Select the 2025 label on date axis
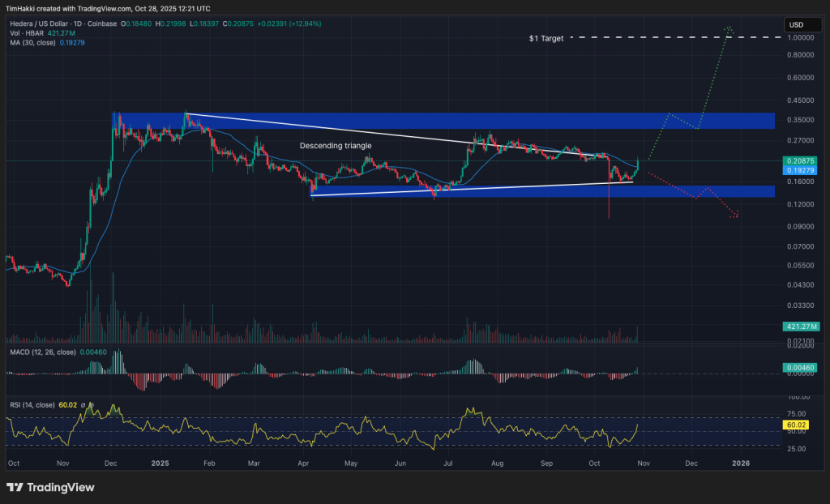The image size is (830, 504). pos(159,463)
